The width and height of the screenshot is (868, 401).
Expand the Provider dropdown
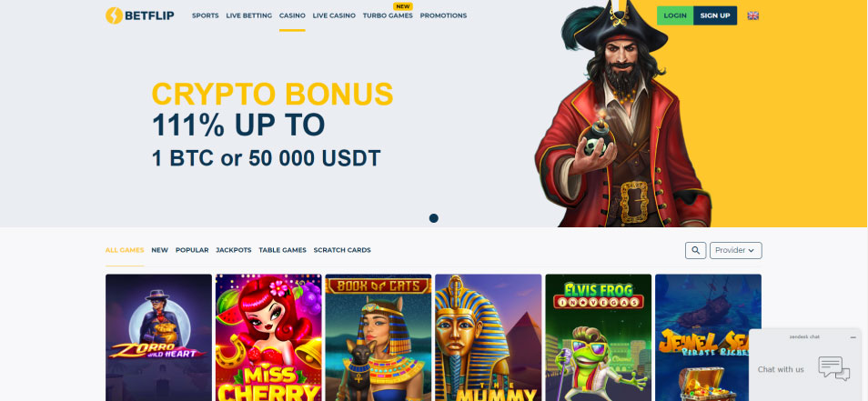[736, 251]
